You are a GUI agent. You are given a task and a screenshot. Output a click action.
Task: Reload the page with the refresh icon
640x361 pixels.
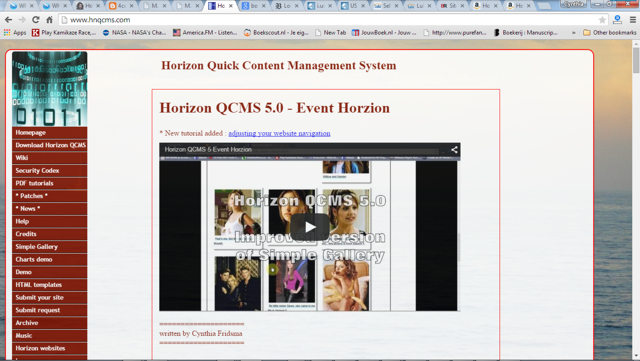point(36,20)
